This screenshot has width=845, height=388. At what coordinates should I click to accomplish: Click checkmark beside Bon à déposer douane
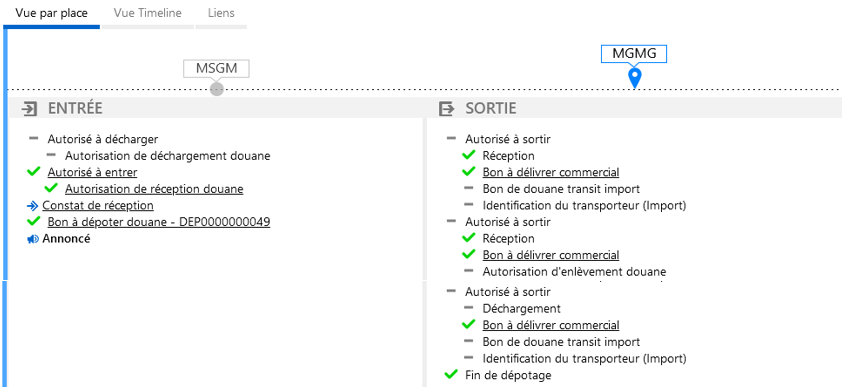click(x=33, y=221)
